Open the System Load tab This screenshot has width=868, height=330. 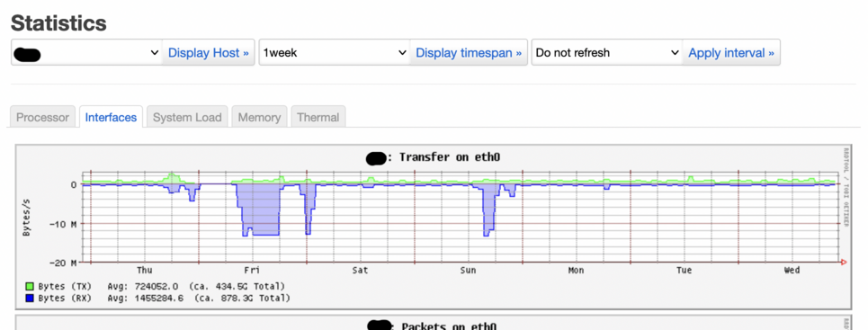[187, 118]
